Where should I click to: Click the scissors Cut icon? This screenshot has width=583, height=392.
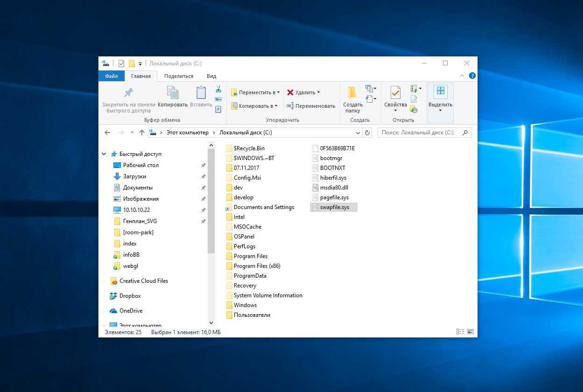click(x=218, y=89)
